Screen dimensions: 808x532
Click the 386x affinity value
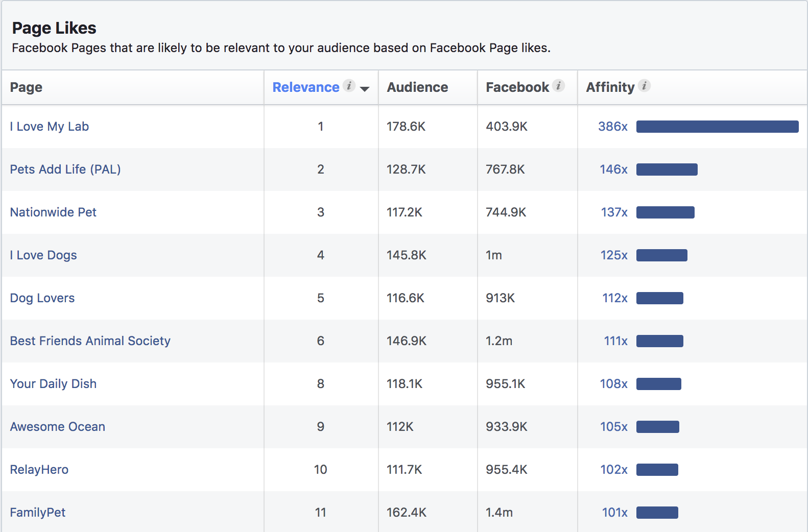click(613, 127)
